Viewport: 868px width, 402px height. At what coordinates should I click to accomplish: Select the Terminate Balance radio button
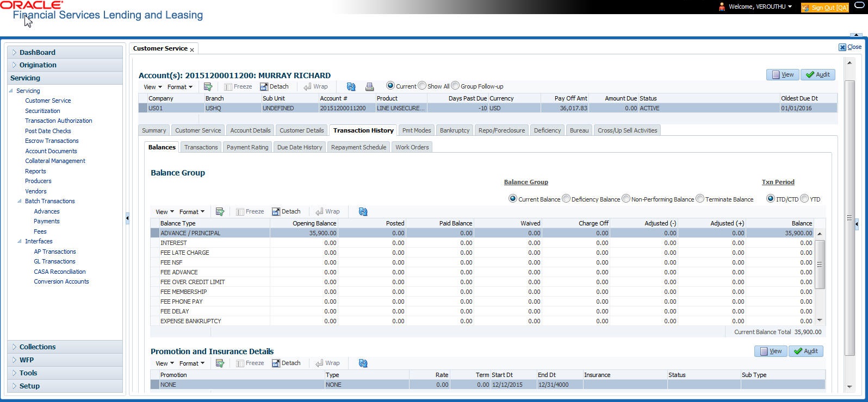tap(700, 199)
